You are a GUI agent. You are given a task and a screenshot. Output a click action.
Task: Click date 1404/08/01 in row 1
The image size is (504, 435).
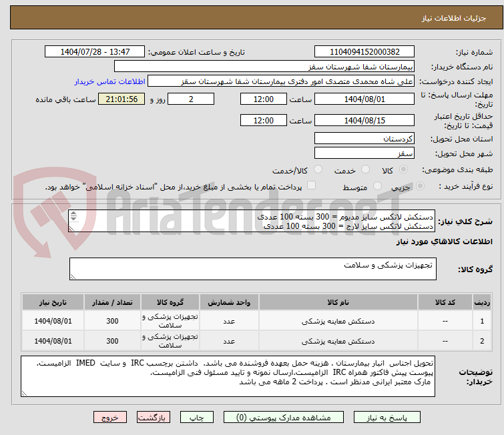tap(53, 321)
